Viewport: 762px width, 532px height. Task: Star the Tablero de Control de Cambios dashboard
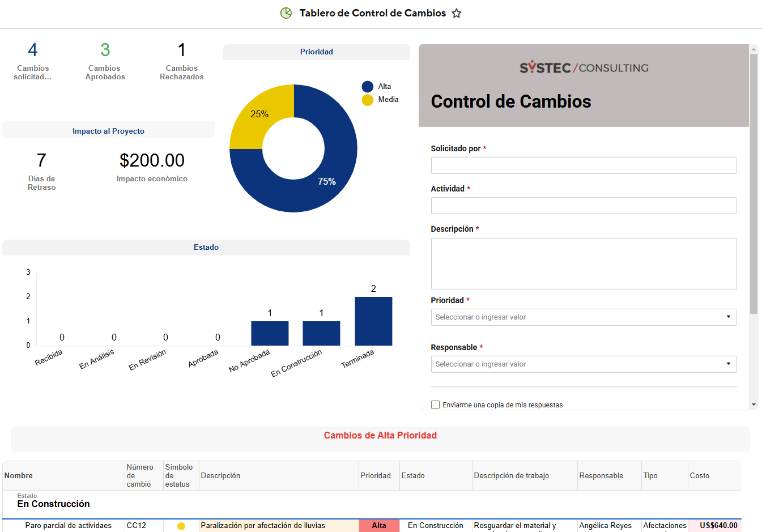click(x=457, y=12)
